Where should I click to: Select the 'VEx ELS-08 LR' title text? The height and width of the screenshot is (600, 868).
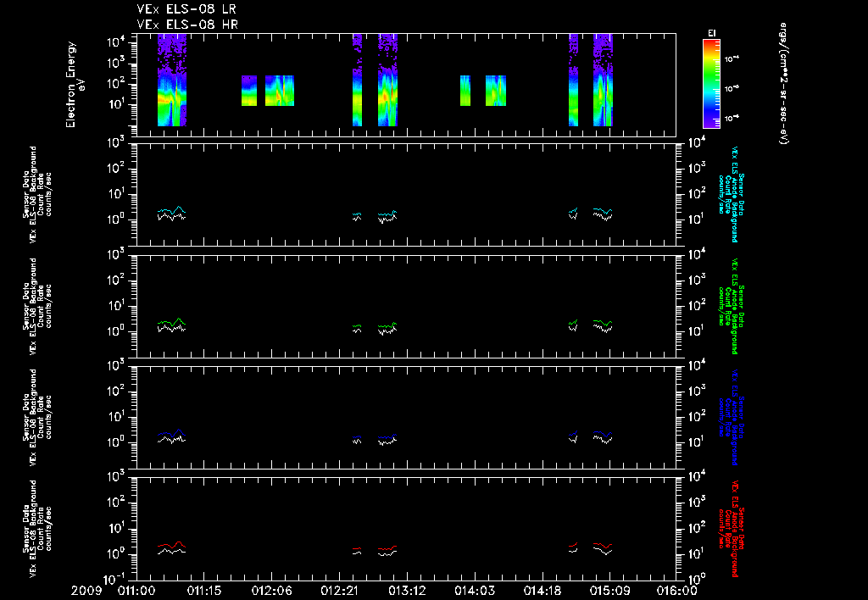[x=186, y=9]
